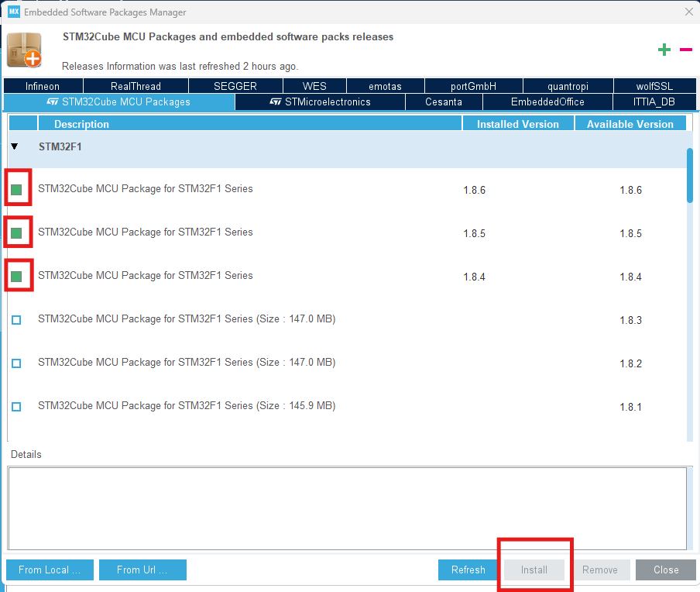Viewport: 700px width, 592px height.
Task: Click installed version 1.8.6 cell
Action: coord(474,191)
